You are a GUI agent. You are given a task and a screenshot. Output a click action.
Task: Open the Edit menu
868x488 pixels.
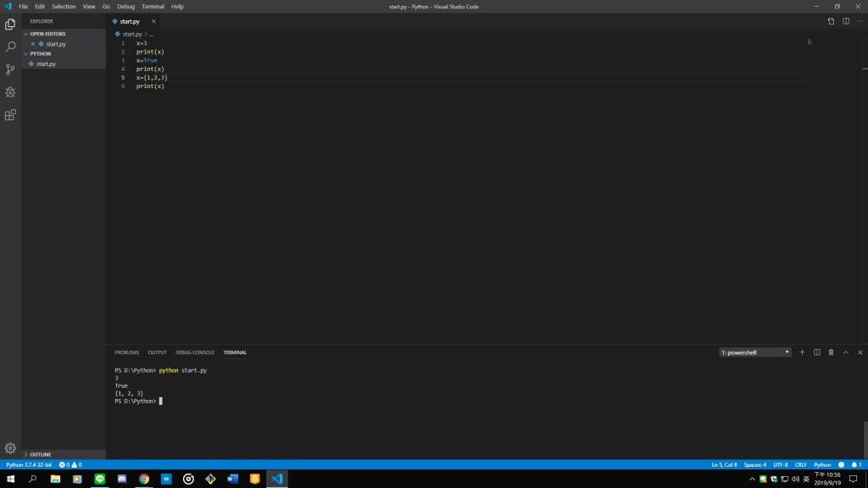[x=40, y=7]
